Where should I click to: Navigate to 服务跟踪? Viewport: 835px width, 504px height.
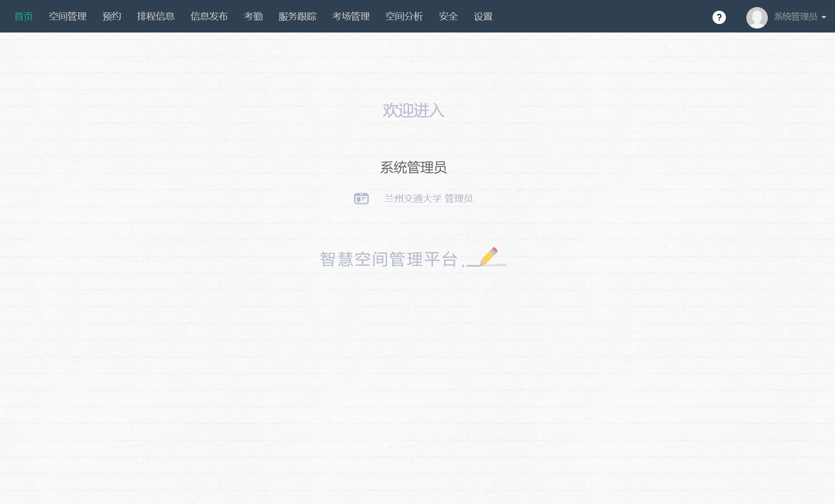tap(297, 16)
